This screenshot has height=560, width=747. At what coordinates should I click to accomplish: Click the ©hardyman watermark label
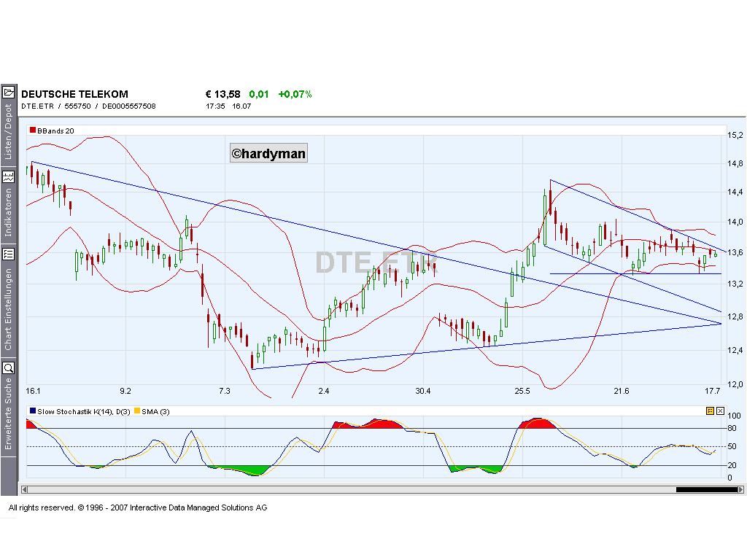(268, 152)
